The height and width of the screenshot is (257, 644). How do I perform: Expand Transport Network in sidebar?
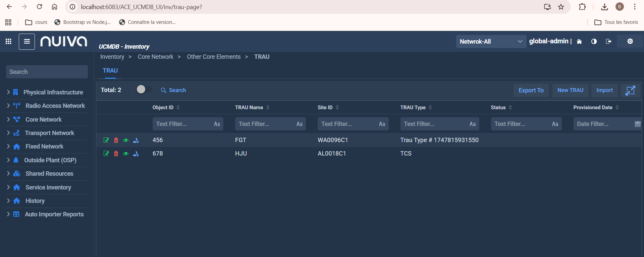pyautogui.click(x=8, y=133)
